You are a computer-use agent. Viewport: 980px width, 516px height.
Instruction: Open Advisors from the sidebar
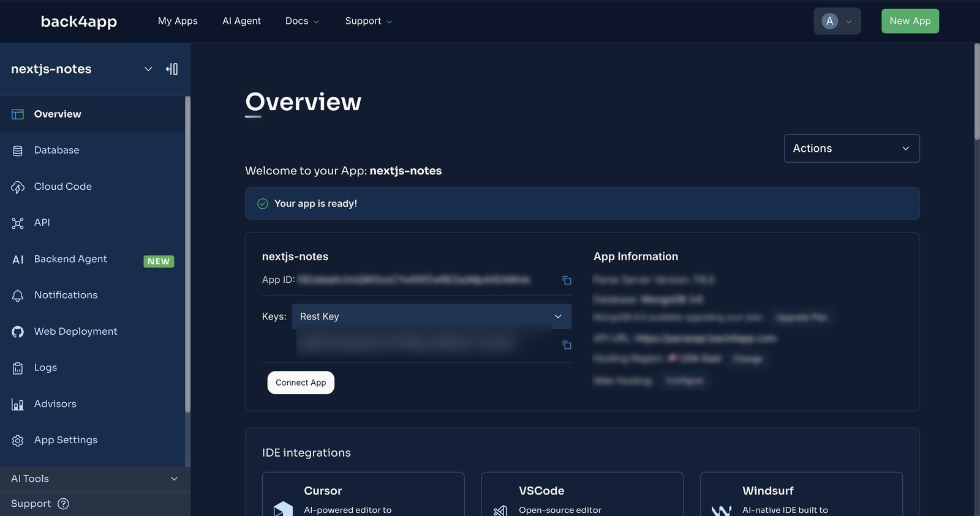coord(92,404)
